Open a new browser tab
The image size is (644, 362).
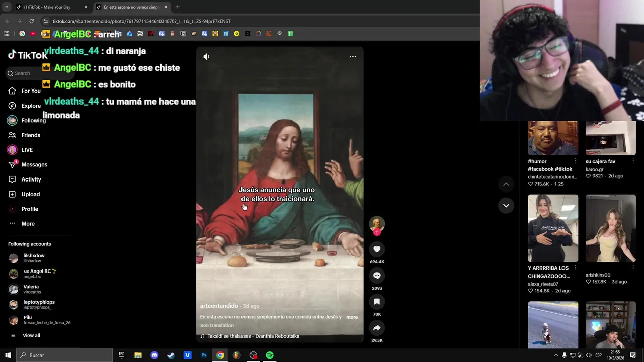[x=178, y=7]
